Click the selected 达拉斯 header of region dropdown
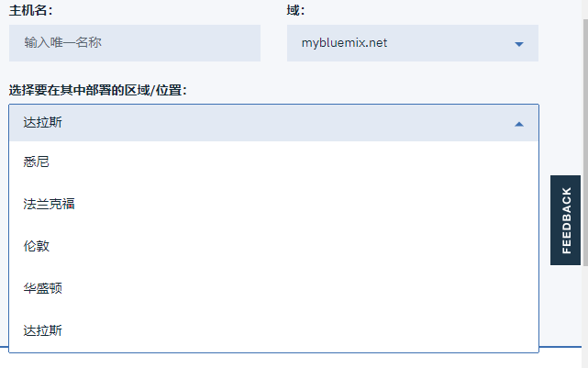 click(x=273, y=123)
